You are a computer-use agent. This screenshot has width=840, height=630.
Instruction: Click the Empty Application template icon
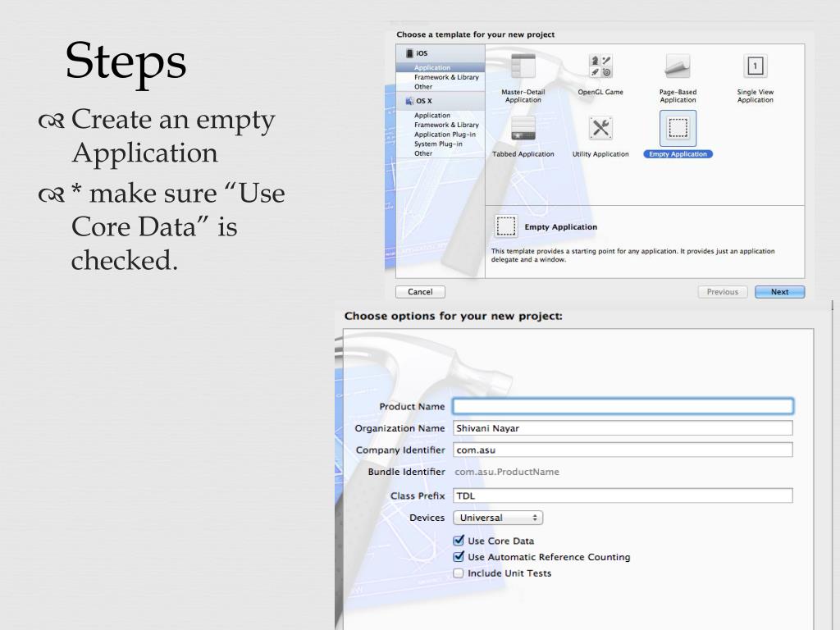678,128
